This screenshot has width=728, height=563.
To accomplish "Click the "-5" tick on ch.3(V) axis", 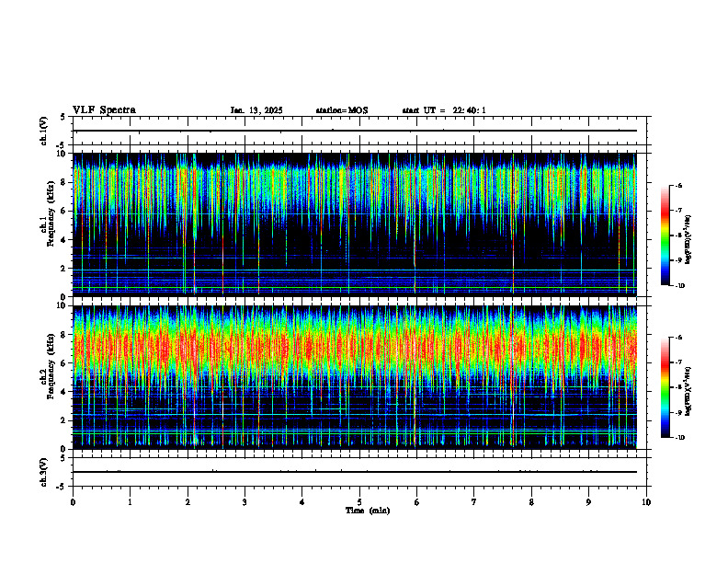I will pyautogui.click(x=62, y=487).
